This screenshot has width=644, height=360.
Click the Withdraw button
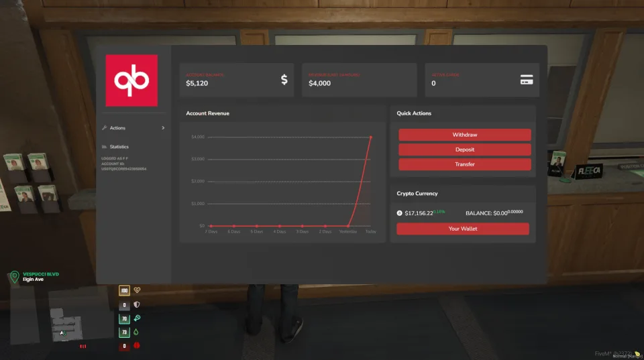pyautogui.click(x=464, y=135)
